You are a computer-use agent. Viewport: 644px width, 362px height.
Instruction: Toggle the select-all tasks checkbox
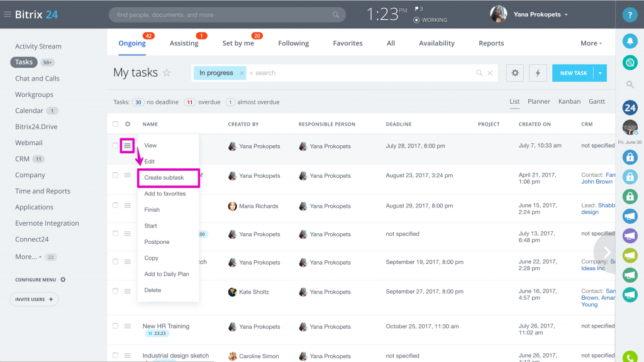pos(116,124)
